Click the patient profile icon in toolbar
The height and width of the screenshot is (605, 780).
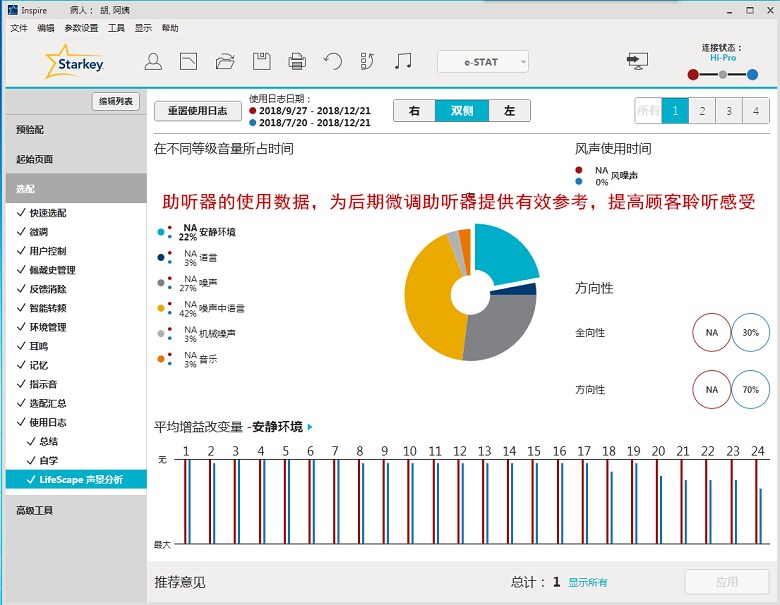point(153,61)
